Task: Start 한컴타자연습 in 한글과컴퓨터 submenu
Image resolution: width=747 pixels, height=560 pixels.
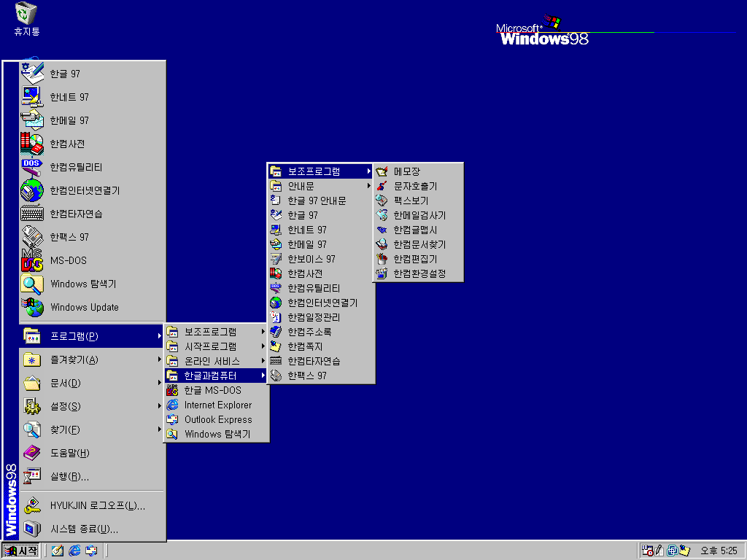Action: 321,361
